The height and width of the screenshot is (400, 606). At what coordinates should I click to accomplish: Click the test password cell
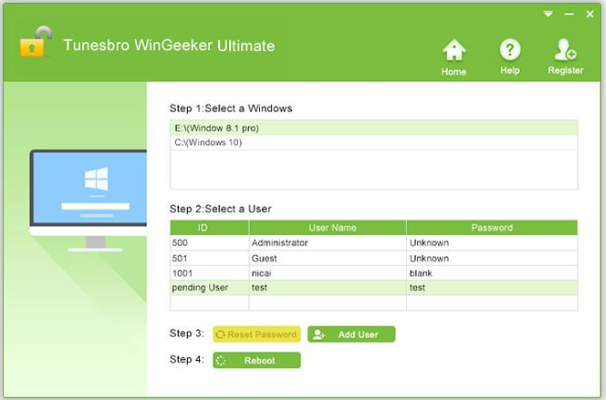click(x=492, y=288)
